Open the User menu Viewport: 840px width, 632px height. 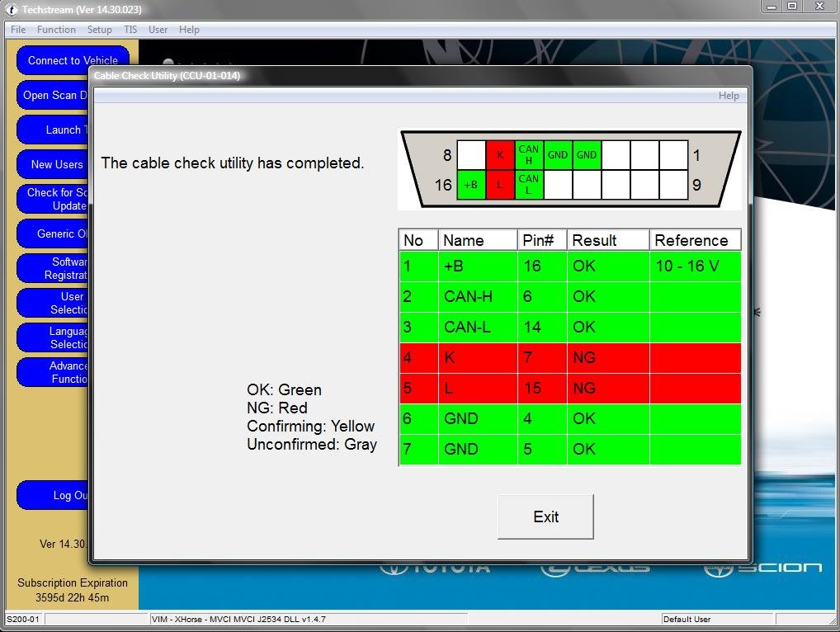click(158, 30)
